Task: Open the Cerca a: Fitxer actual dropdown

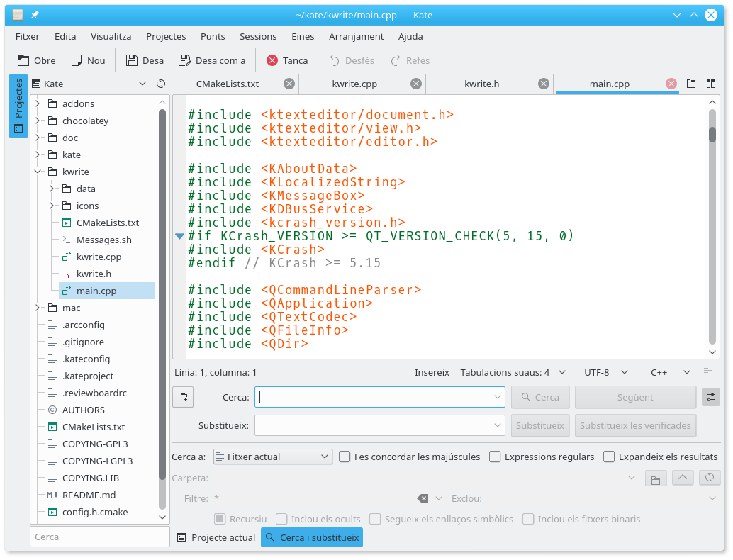Action: 273,457
